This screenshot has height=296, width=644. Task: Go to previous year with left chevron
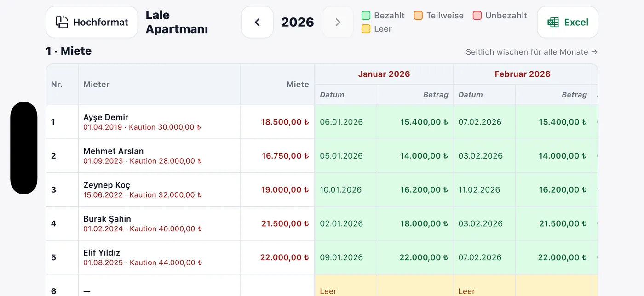click(x=257, y=22)
